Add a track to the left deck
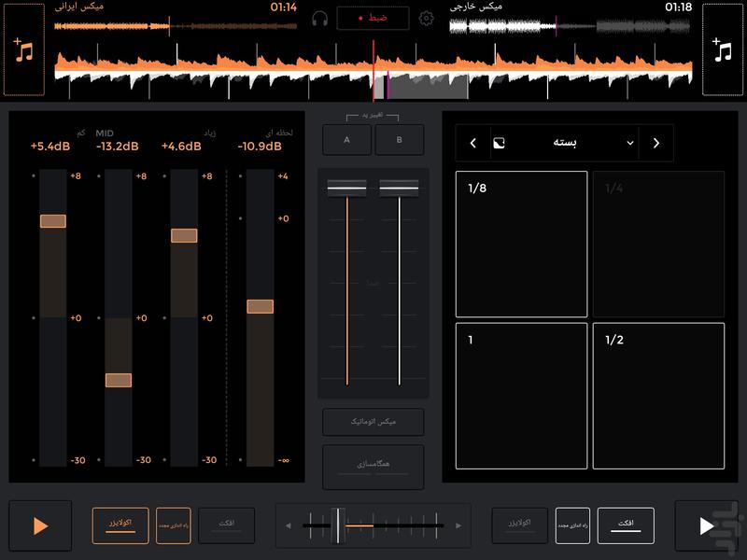This screenshot has width=747, height=560. tap(24, 49)
